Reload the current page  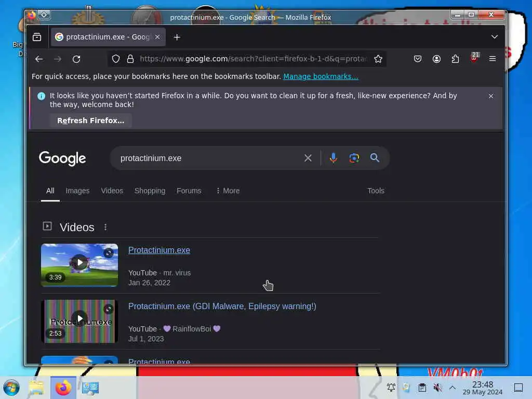coord(76,59)
